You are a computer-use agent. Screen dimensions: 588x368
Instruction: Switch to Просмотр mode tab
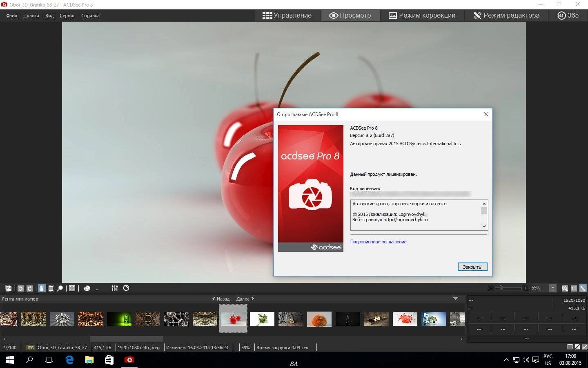point(350,16)
